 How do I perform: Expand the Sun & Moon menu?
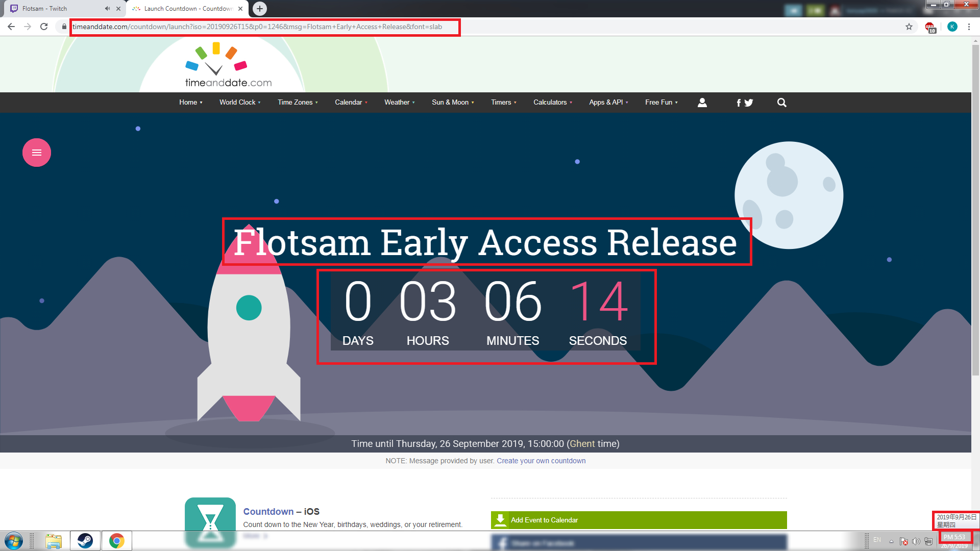[x=453, y=103]
